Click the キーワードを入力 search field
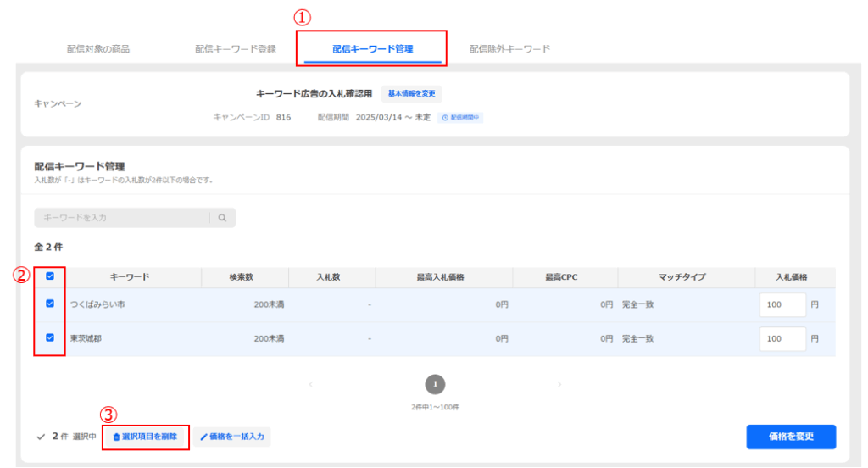Screen dimensions: 868x468 pos(123,218)
